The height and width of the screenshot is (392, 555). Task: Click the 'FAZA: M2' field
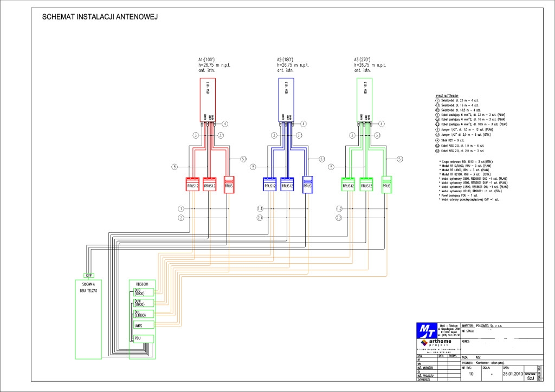(502, 357)
